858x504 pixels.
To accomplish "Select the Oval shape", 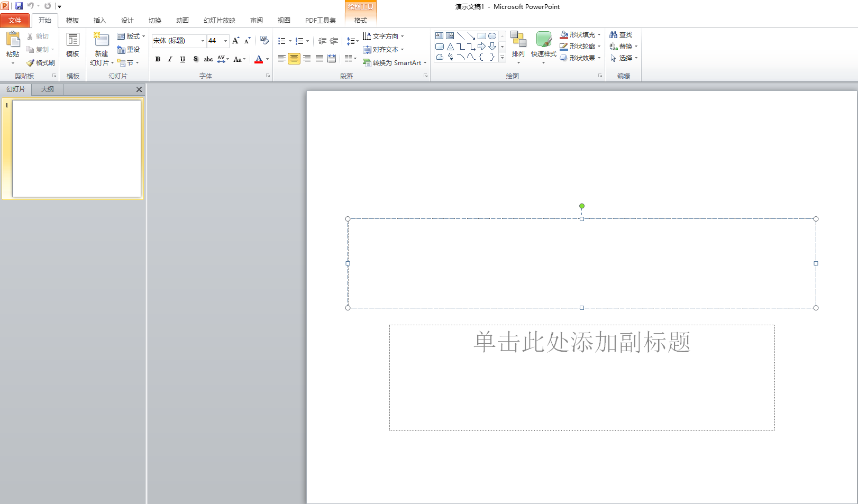I will [492, 36].
